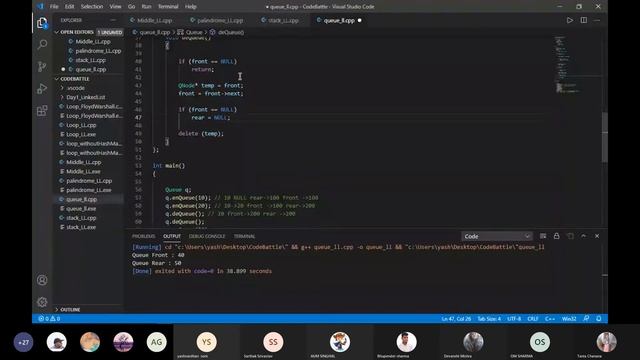The image size is (640, 360).
Task: Open editor More Actions ellipsis
Action: (597, 20)
